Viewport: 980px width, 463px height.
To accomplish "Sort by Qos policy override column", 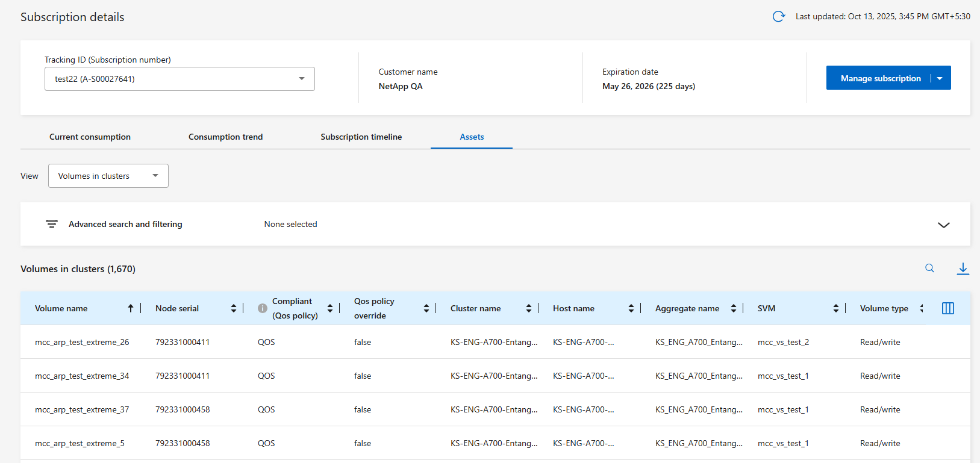I will tap(426, 308).
